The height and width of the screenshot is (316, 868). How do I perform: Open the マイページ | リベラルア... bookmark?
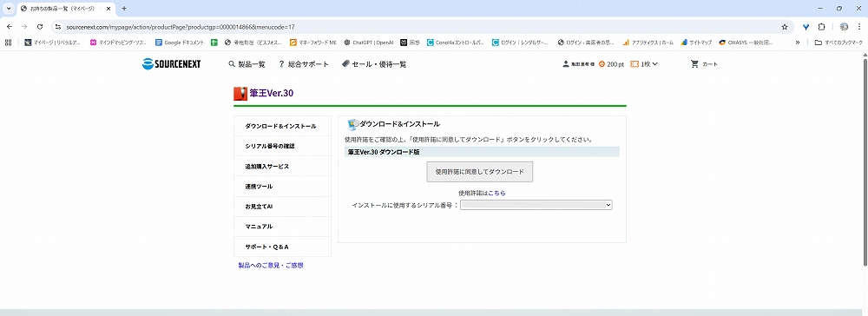point(54,42)
